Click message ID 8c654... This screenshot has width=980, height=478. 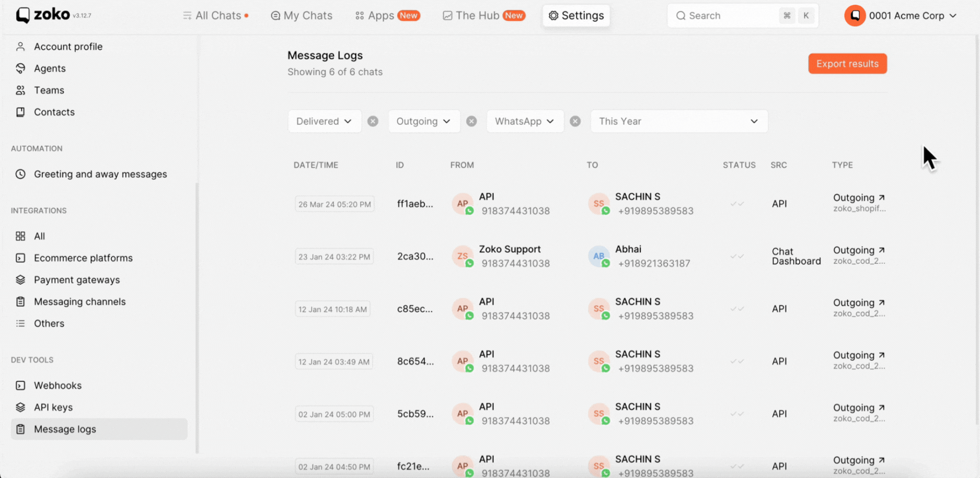tap(415, 362)
